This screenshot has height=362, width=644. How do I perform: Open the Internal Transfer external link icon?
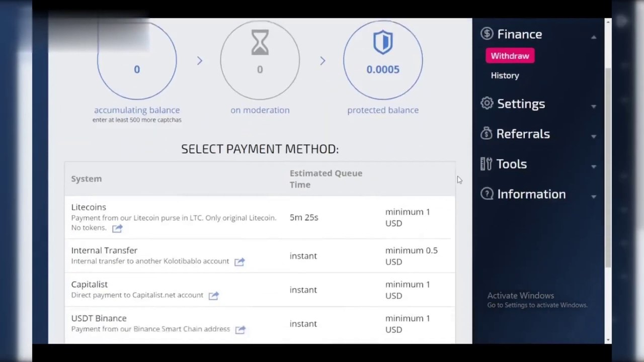[x=239, y=261]
